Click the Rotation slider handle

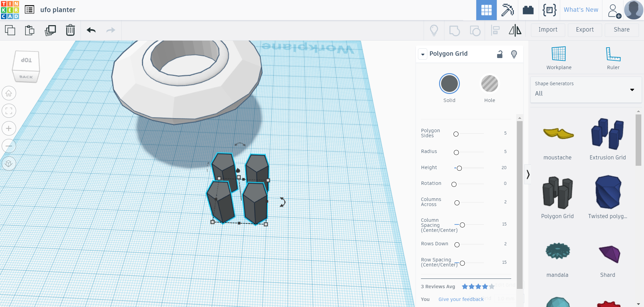click(454, 184)
